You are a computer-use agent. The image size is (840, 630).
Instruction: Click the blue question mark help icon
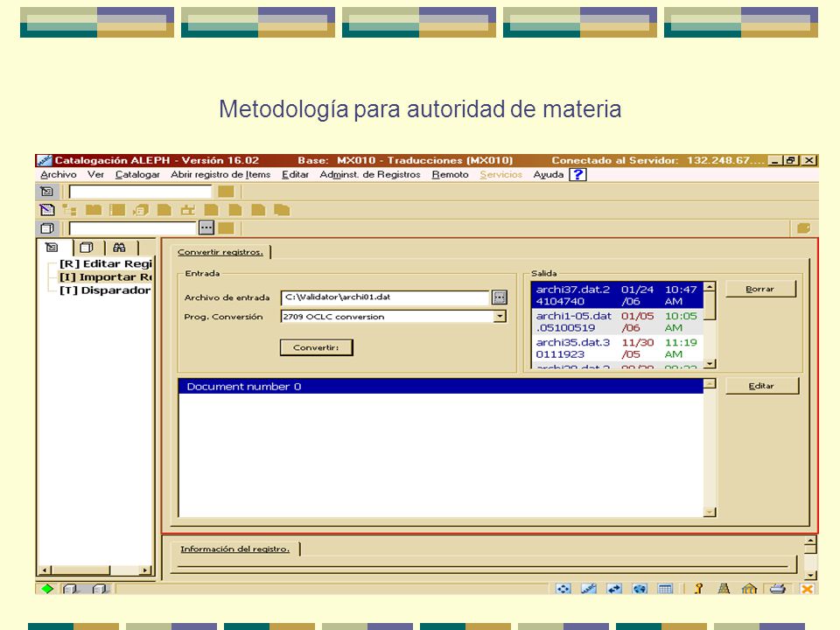click(578, 175)
